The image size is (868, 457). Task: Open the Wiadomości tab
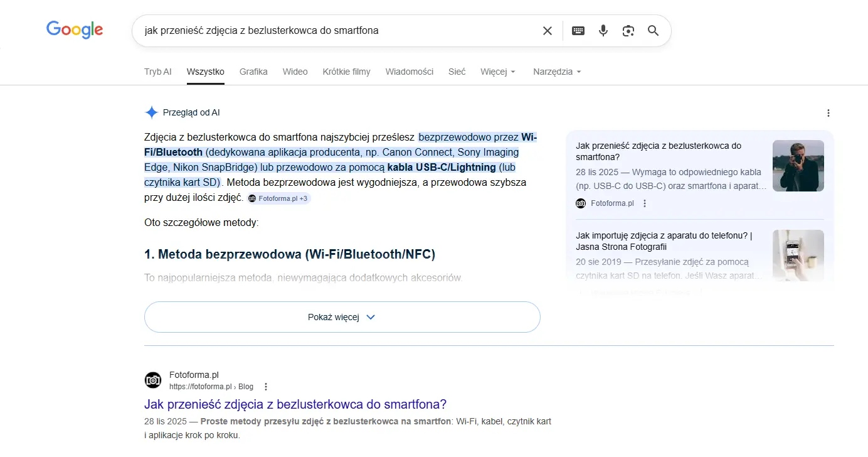(409, 72)
